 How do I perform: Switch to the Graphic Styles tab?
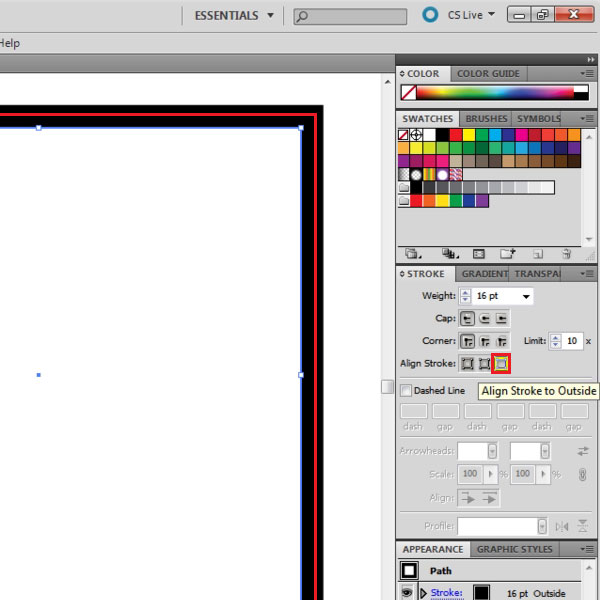point(514,549)
